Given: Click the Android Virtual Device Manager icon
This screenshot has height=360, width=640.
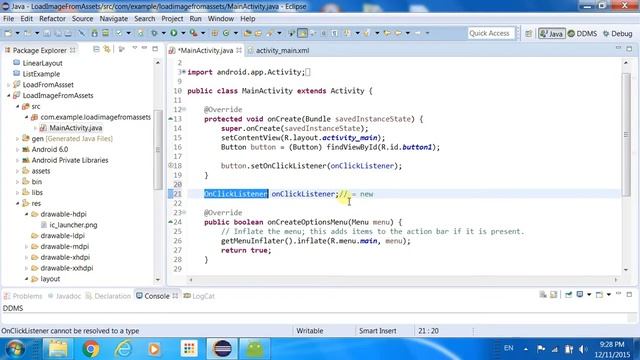Looking at the screenshot, I should (x=105, y=33).
